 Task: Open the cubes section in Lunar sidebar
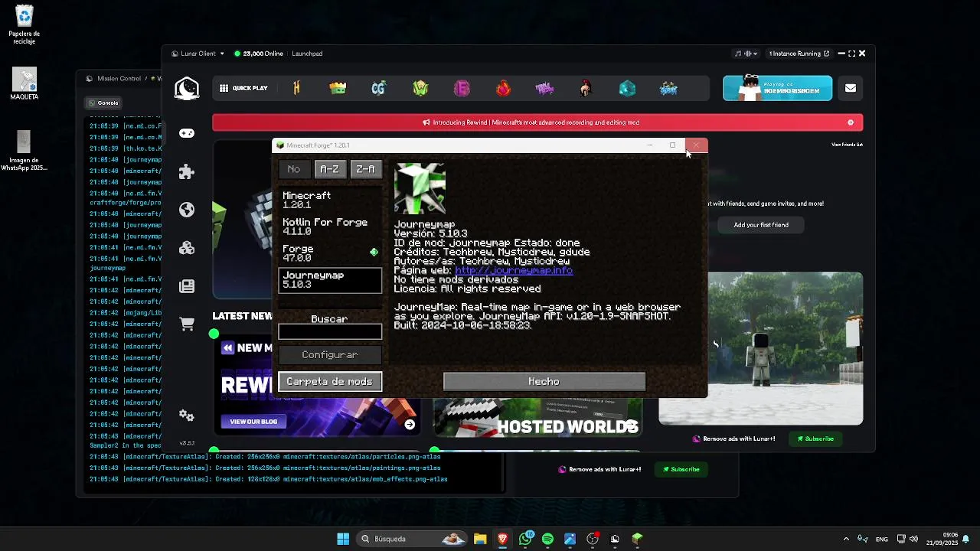pyautogui.click(x=187, y=248)
